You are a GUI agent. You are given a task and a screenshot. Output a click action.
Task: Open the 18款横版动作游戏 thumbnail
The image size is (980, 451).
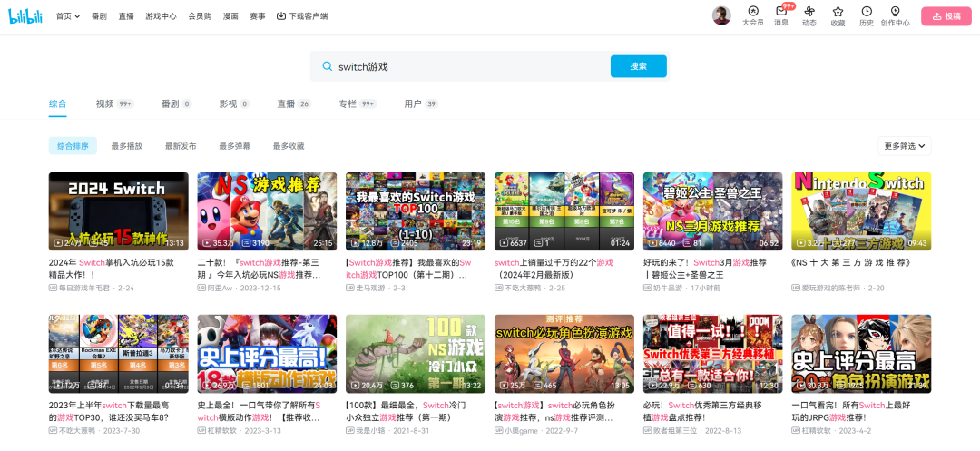pyautogui.click(x=267, y=354)
